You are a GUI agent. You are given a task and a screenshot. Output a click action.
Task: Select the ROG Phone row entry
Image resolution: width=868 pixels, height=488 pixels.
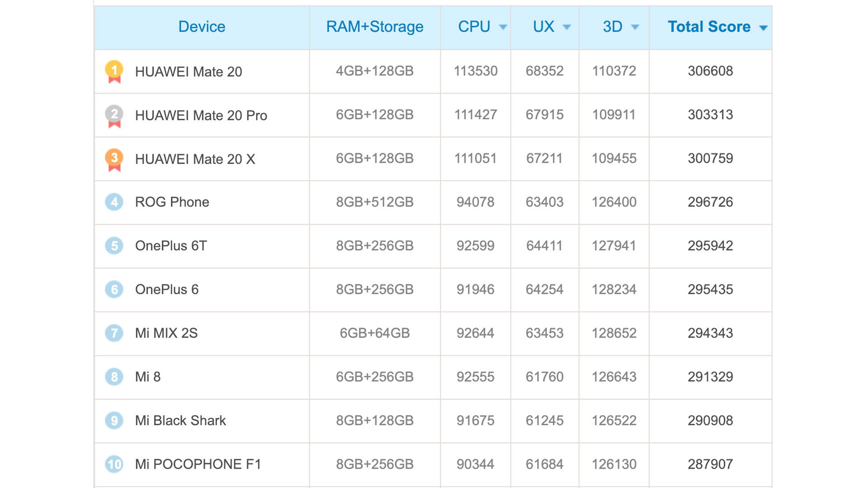(x=434, y=202)
